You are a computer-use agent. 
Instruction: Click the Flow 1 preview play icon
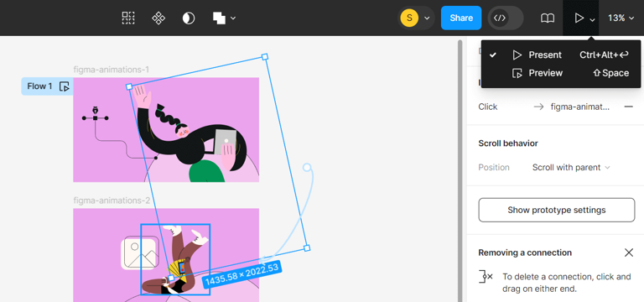pyautogui.click(x=64, y=86)
